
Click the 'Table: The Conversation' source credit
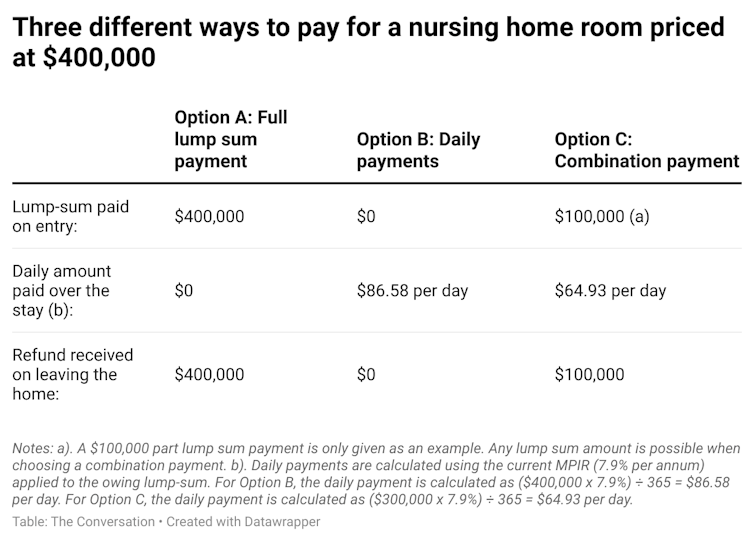coord(84,523)
